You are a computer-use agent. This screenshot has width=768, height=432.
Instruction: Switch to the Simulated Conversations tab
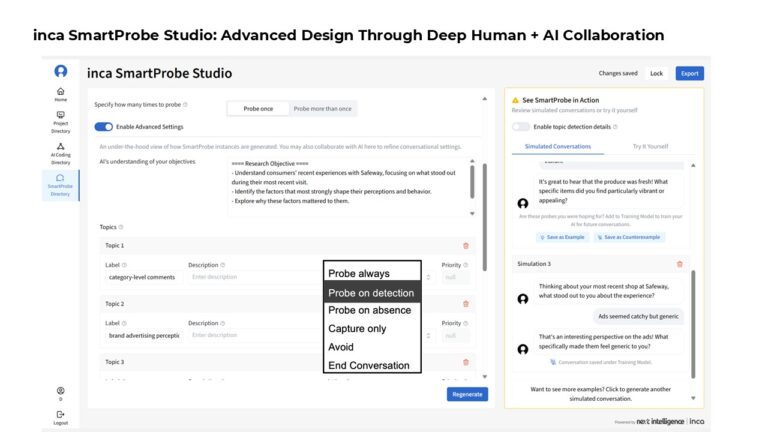click(558, 146)
